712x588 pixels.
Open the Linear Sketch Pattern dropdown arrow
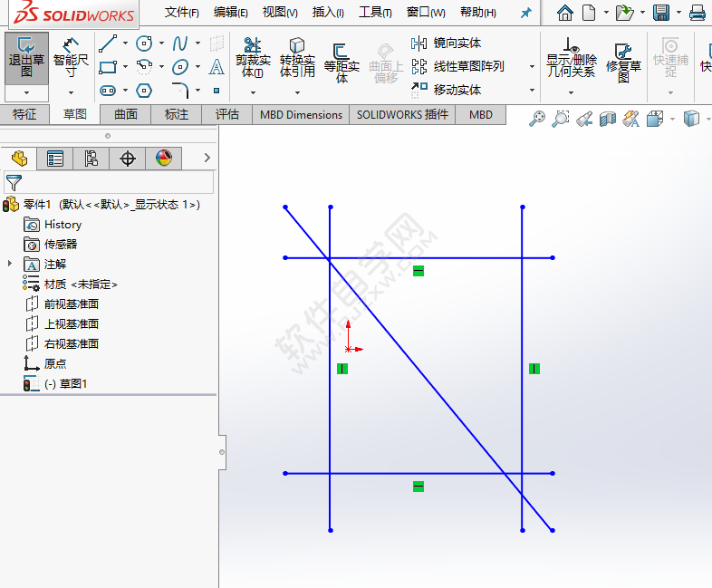coord(532,67)
